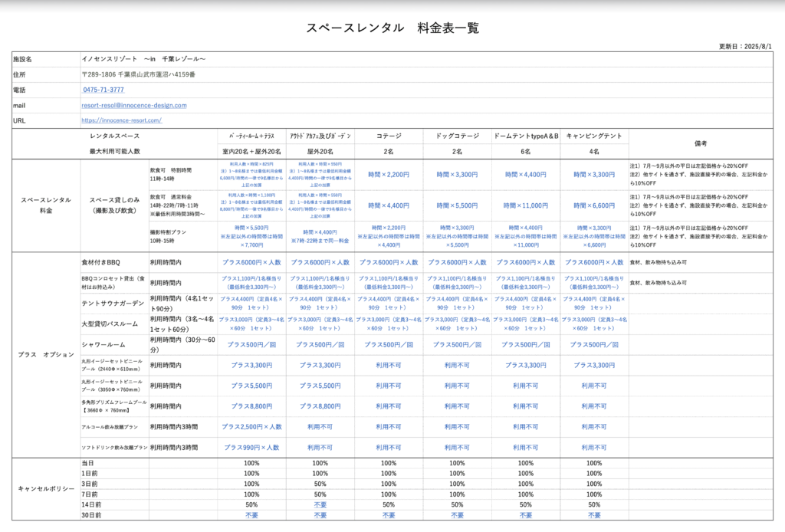Select the プラス990円×人数 soft drink cell
Viewport: 785px width, 532px height.
(x=251, y=447)
